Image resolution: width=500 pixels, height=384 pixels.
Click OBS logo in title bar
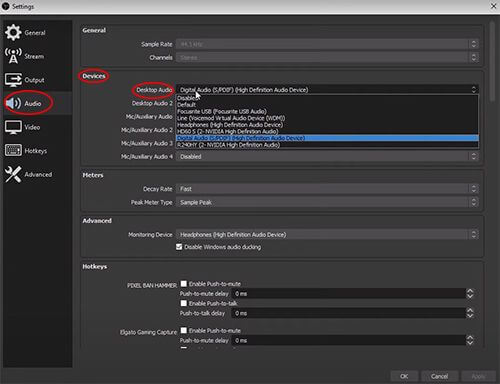6,6
